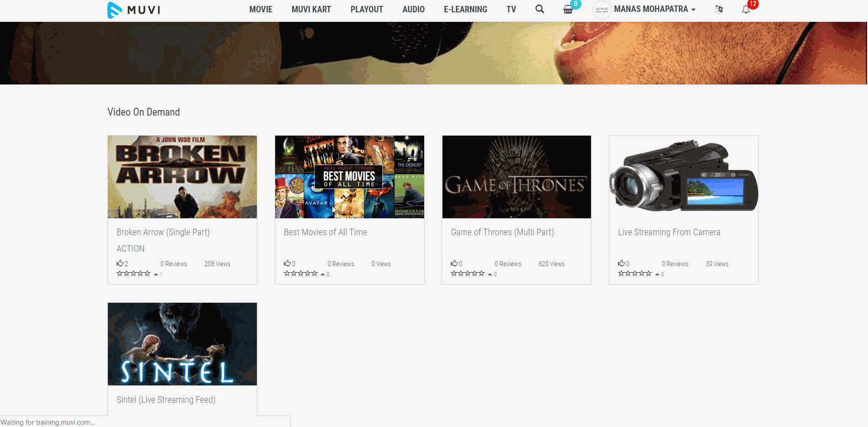Open Sintel (Live Streaming Feed) link
The width and height of the screenshot is (868, 427).
(166, 400)
